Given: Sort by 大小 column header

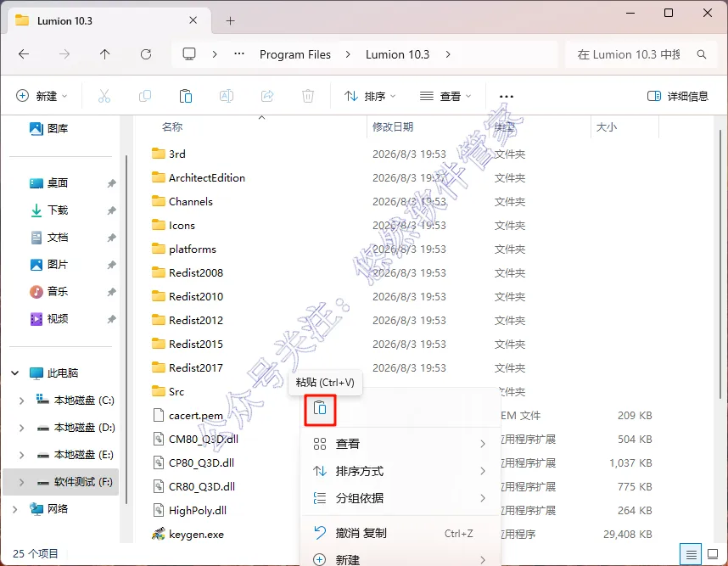Looking at the screenshot, I should point(607,127).
